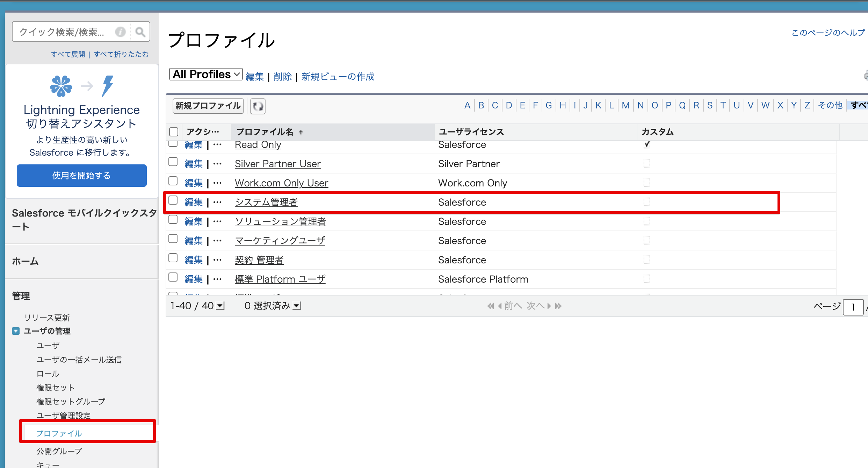This screenshot has height=468, width=868.
Task: Open the ellipsis actions for システム管理者 row
Action: click(x=217, y=202)
